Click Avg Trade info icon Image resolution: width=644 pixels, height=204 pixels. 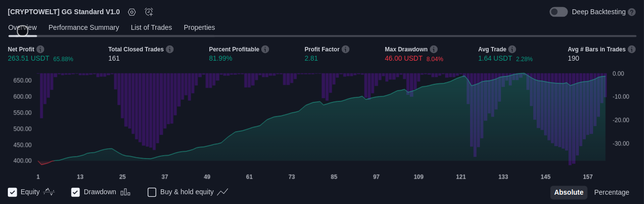click(x=512, y=49)
